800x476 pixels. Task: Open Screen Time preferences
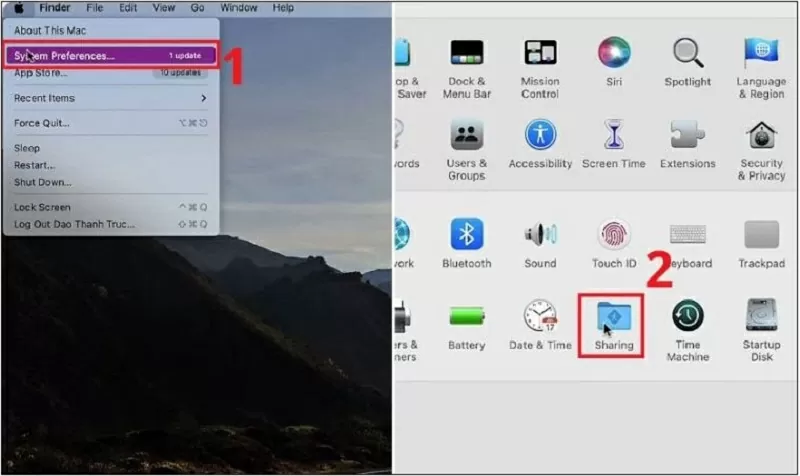(614, 144)
